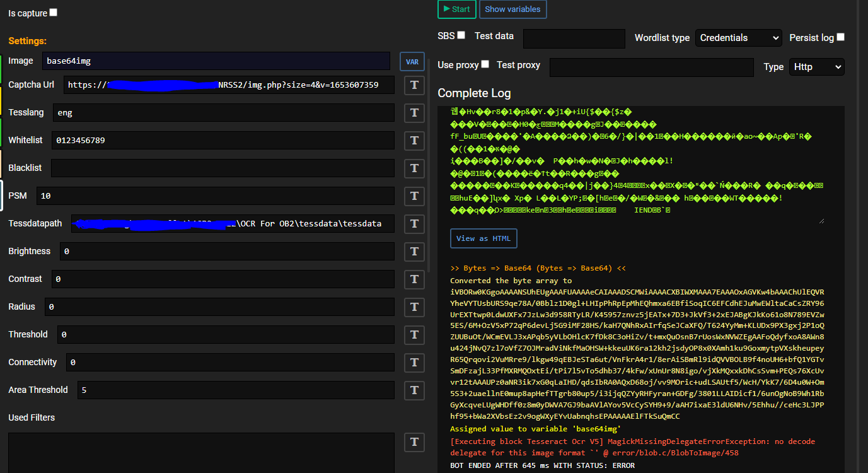
Task: Check the Persist log option
Action: click(840, 37)
